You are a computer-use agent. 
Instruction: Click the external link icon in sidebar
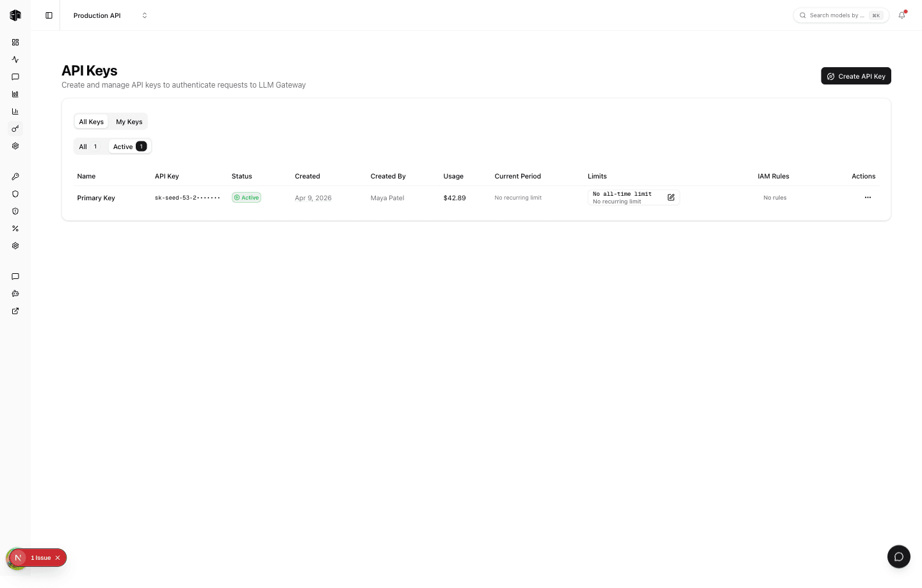click(15, 311)
